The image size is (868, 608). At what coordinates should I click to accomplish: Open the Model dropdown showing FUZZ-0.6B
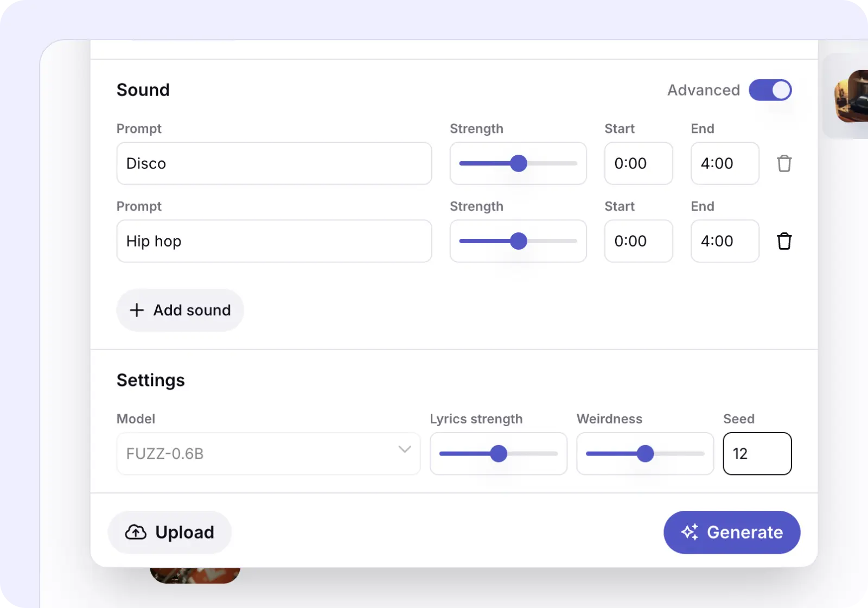coord(269,453)
